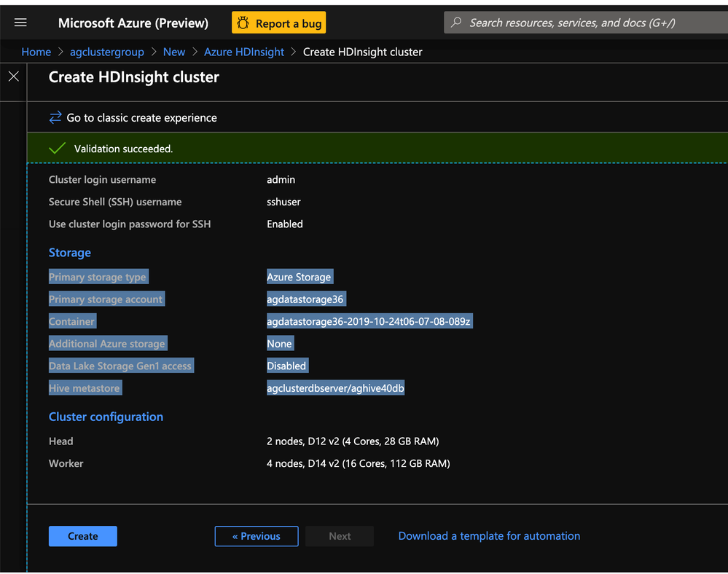The image size is (728, 574).
Task: Click the 'Enabled' SSH password value
Action: pos(285,224)
